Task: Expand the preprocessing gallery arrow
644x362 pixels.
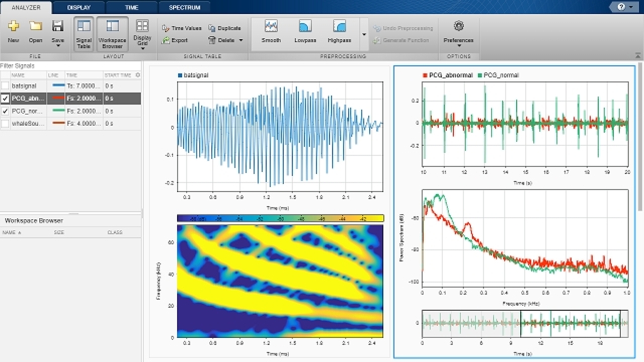Action: coord(364,34)
